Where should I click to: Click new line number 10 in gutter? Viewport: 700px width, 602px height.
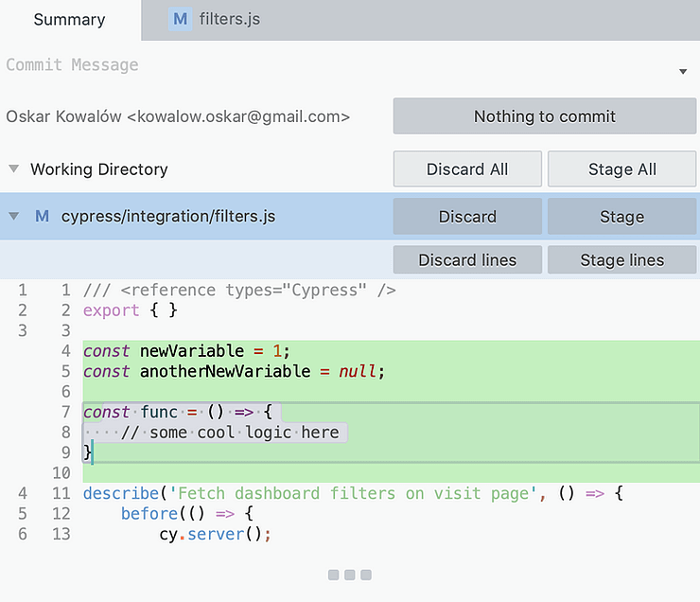pyautogui.click(x=61, y=473)
